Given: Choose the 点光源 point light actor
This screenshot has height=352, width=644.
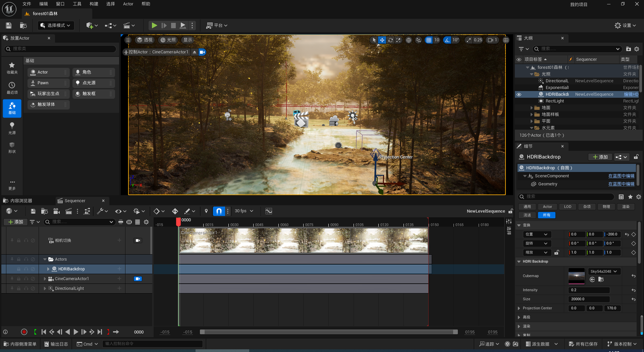Looking at the screenshot, I should (93, 83).
